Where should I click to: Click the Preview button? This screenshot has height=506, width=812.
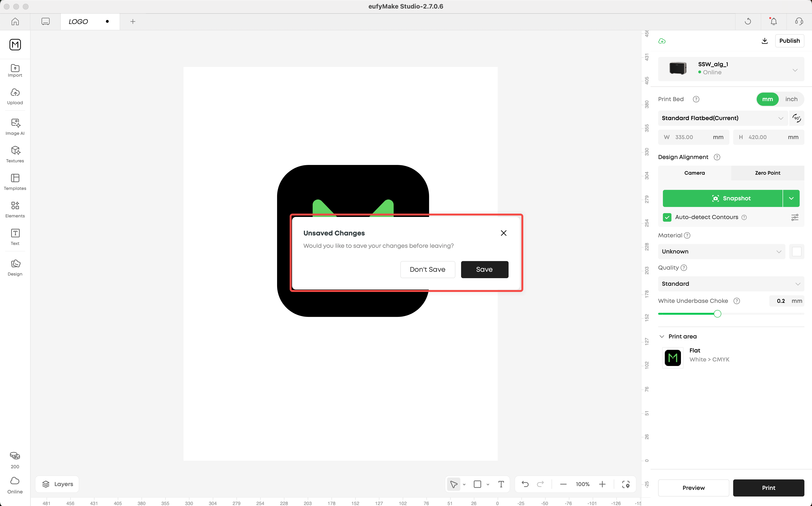click(694, 488)
